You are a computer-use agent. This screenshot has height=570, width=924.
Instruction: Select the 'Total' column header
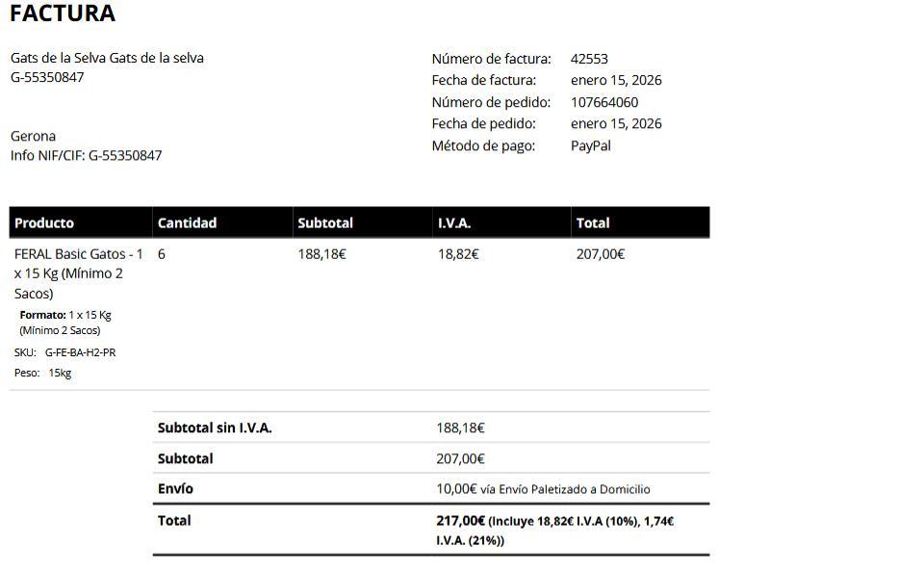pyautogui.click(x=592, y=222)
